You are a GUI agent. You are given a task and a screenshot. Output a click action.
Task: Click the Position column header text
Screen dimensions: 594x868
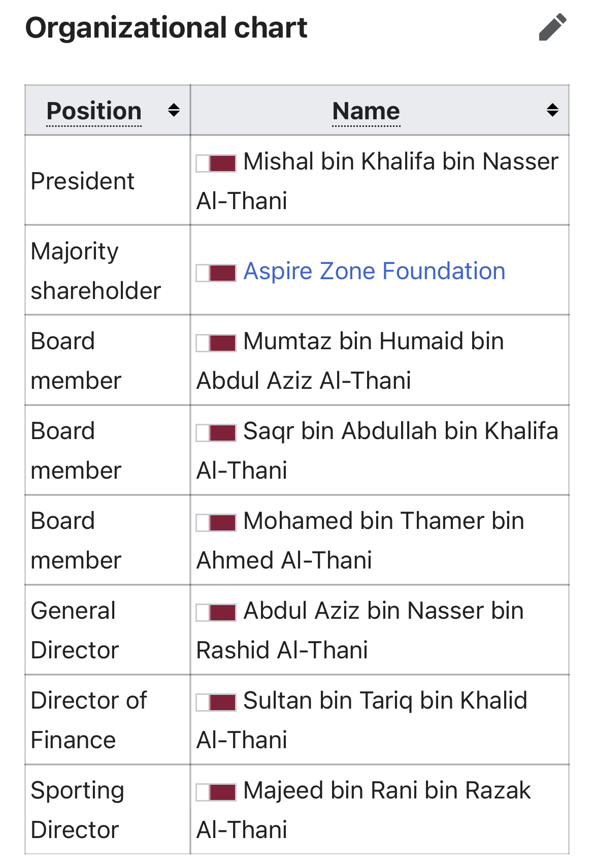click(x=94, y=111)
